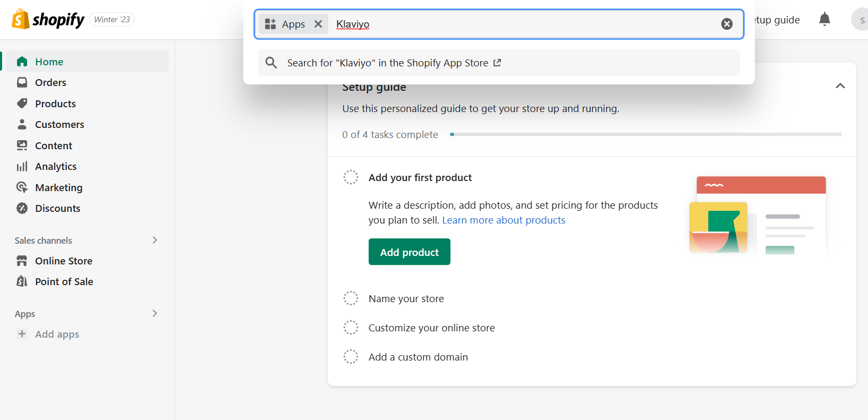The height and width of the screenshot is (420, 868).
Task: Mark Add a custom domain task circle
Action: (351, 357)
